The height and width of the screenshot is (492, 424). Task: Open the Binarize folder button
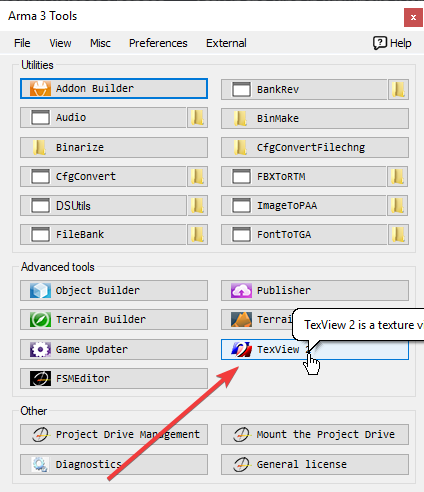point(114,147)
